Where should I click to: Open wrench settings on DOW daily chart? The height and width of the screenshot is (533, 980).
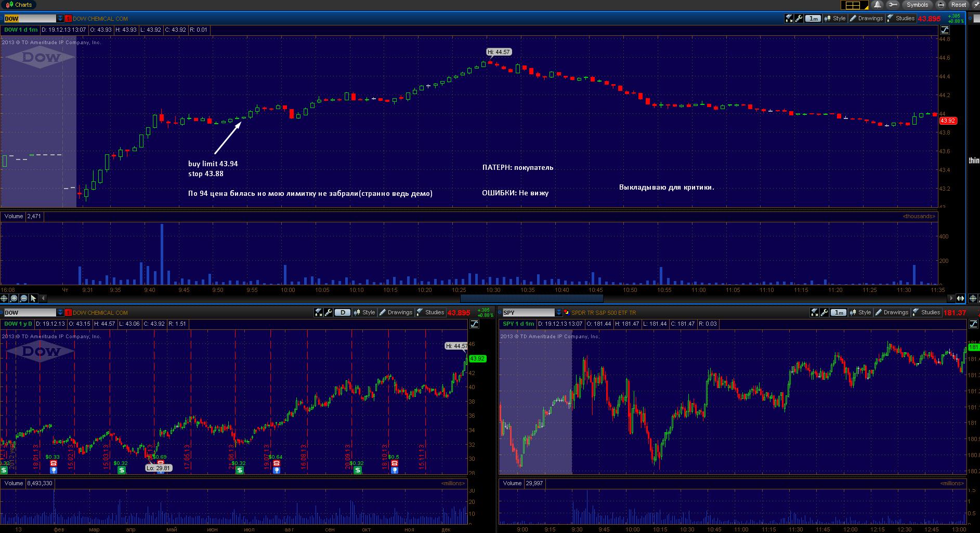(329, 313)
